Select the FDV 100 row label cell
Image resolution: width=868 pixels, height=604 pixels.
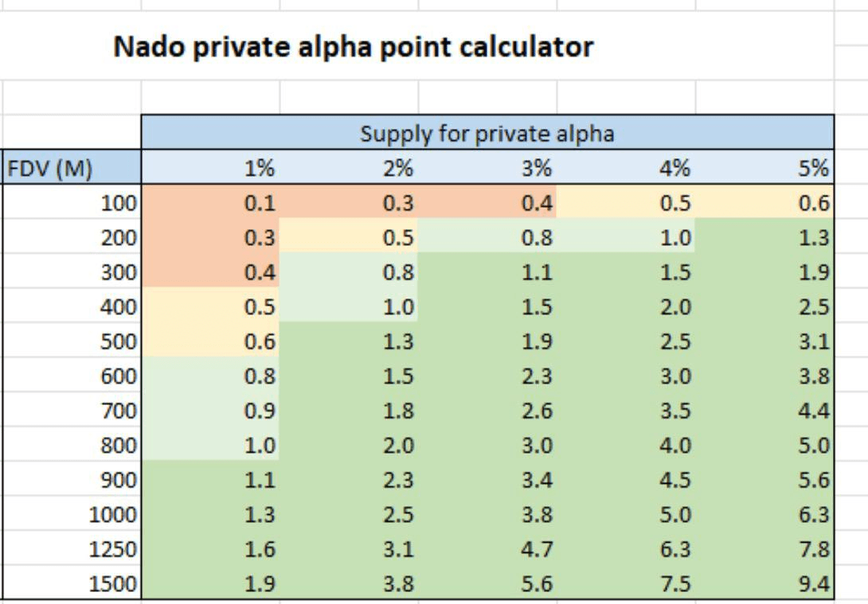(71, 203)
